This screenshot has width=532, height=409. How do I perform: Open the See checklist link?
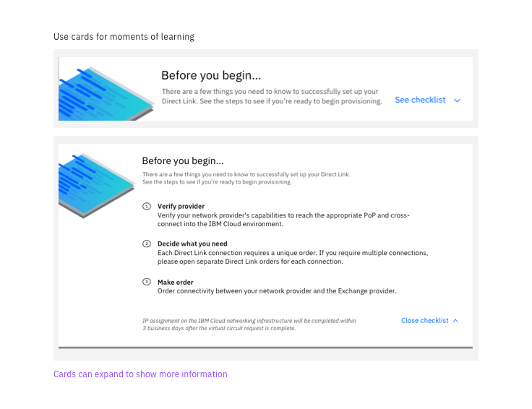420,100
